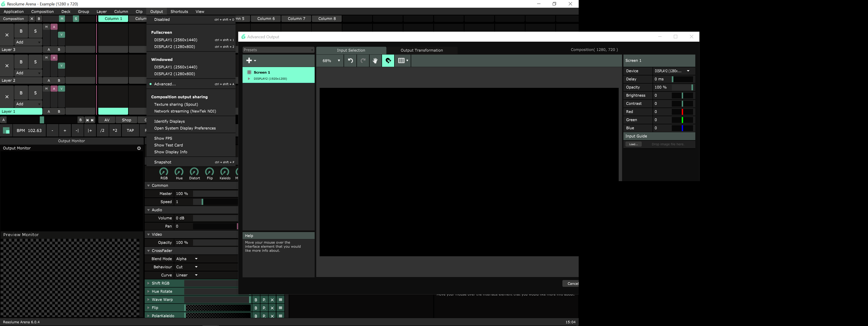Click the undo arrow in Advanced Output
The width and height of the screenshot is (868, 326).
coord(350,61)
